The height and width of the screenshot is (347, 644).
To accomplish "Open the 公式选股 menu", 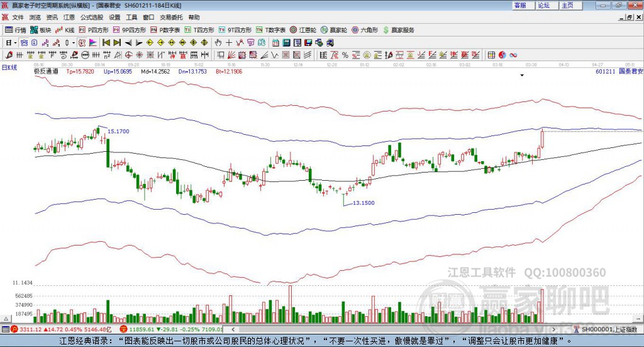I will [x=92, y=17].
